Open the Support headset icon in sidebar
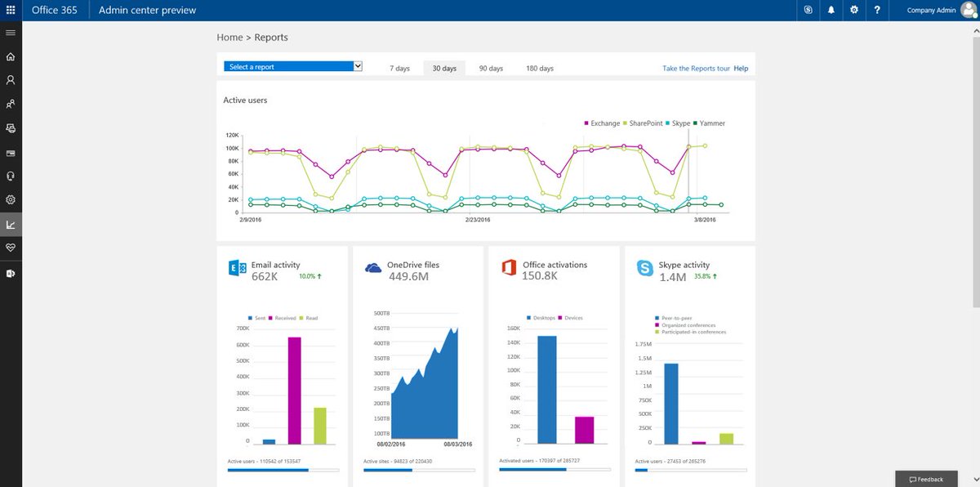980x487 pixels. point(11,176)
